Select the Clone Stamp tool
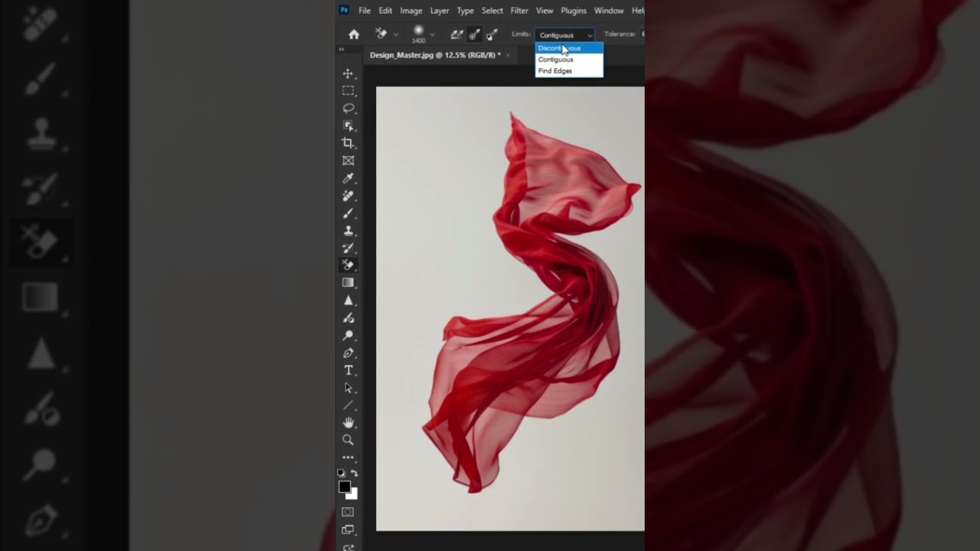This screenshot has height=551, width=980. click(348, 230)
